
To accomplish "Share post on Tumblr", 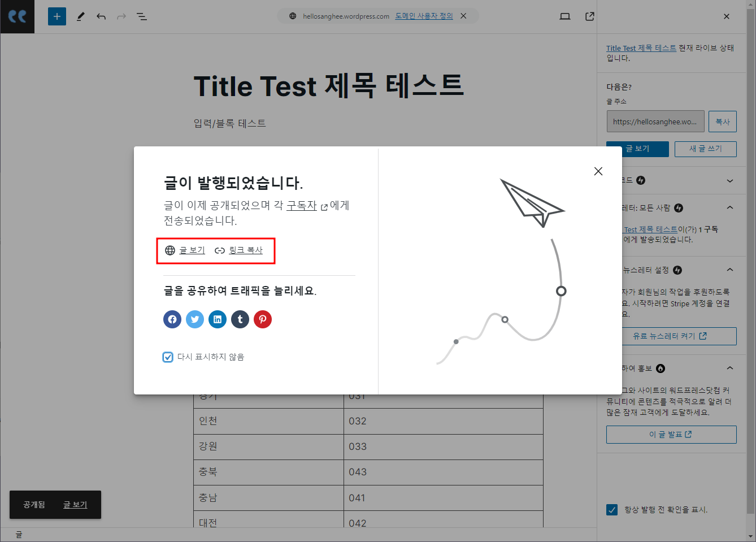I will click(240, 319).
